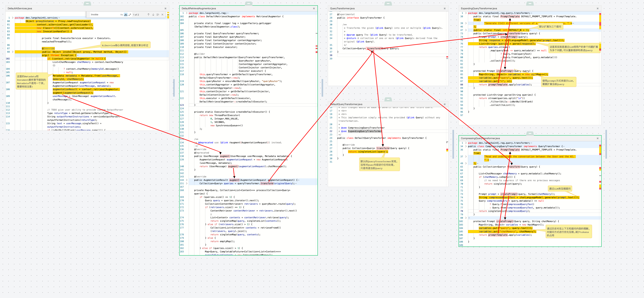644x298 pixels.
Task: Select the CompressingQueryTransformer.java title tab
Action: coord(480,138)
